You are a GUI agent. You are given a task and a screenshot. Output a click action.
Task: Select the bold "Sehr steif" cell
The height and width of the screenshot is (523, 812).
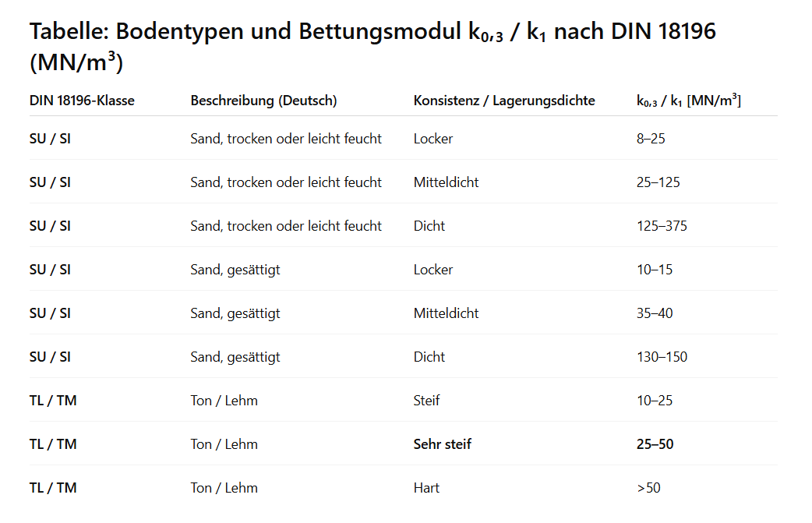click(x=442, y=444)
